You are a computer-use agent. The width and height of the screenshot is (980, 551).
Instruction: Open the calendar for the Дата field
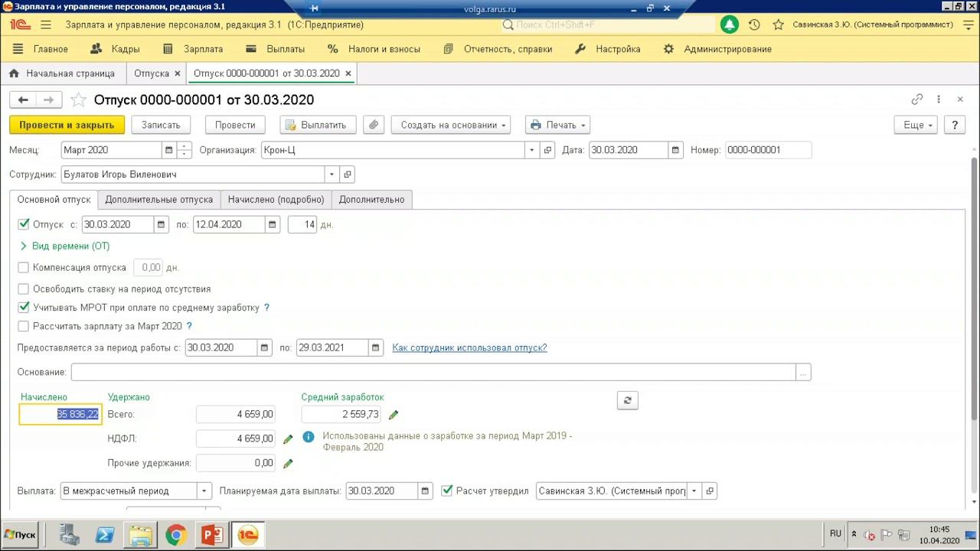coord(675,150)
